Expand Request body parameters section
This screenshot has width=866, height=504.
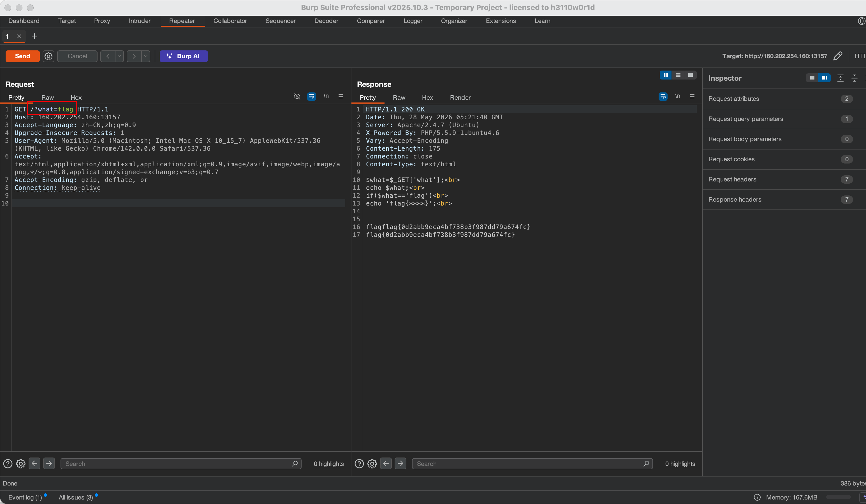(x=784, y=139)
